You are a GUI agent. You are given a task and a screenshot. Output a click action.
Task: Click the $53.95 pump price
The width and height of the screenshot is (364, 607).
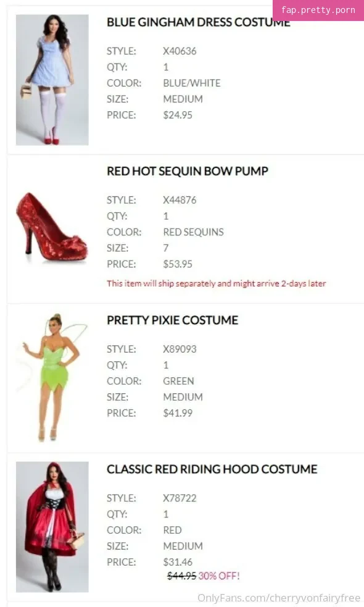coord(178,264)
